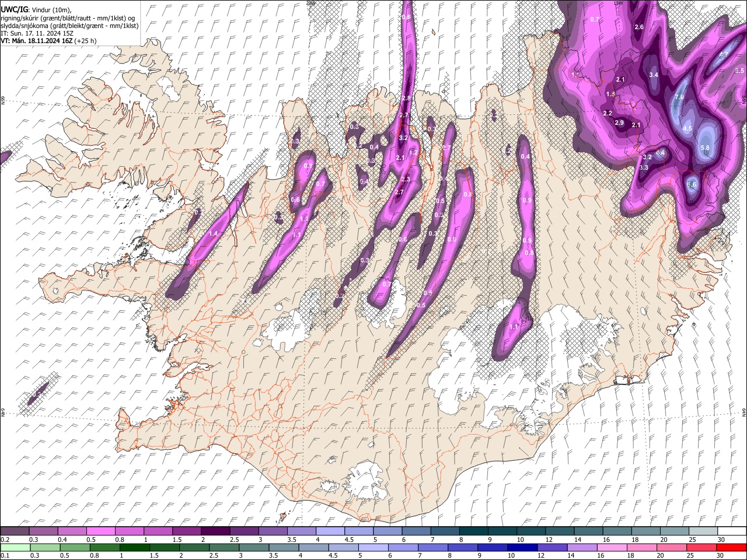Image resolution: width=747 pixels, height=560 pixels.
Task: Click the '2.3' value on the central band
Action: tap(406, 179)
